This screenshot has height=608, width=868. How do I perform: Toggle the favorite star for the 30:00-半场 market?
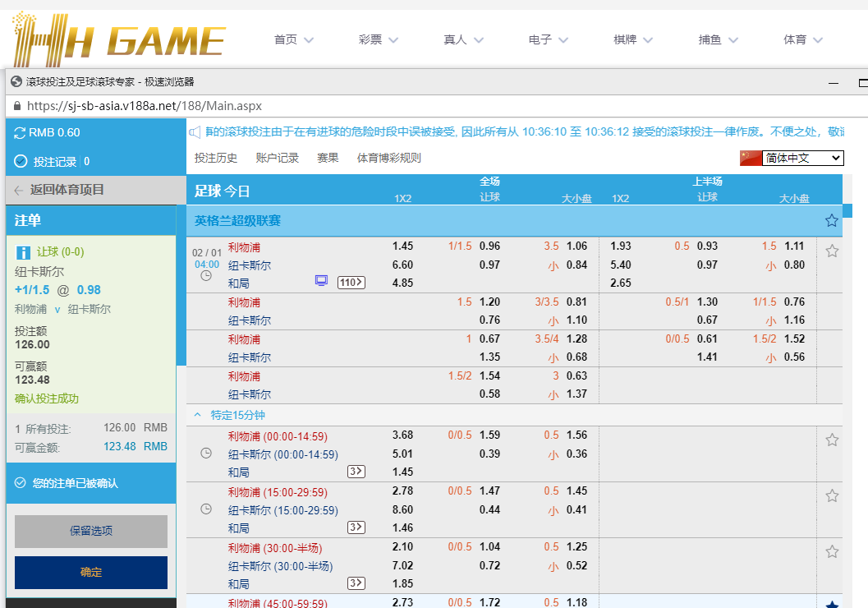(x=832, y=551)
